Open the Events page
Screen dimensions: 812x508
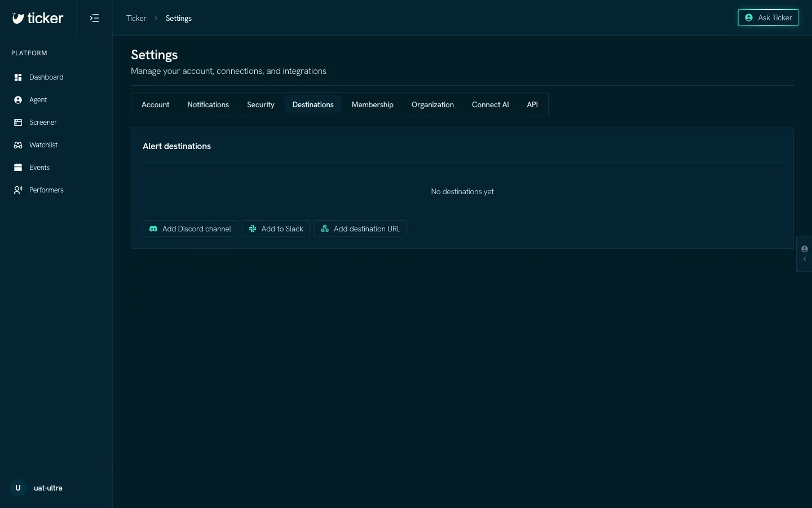56,168
